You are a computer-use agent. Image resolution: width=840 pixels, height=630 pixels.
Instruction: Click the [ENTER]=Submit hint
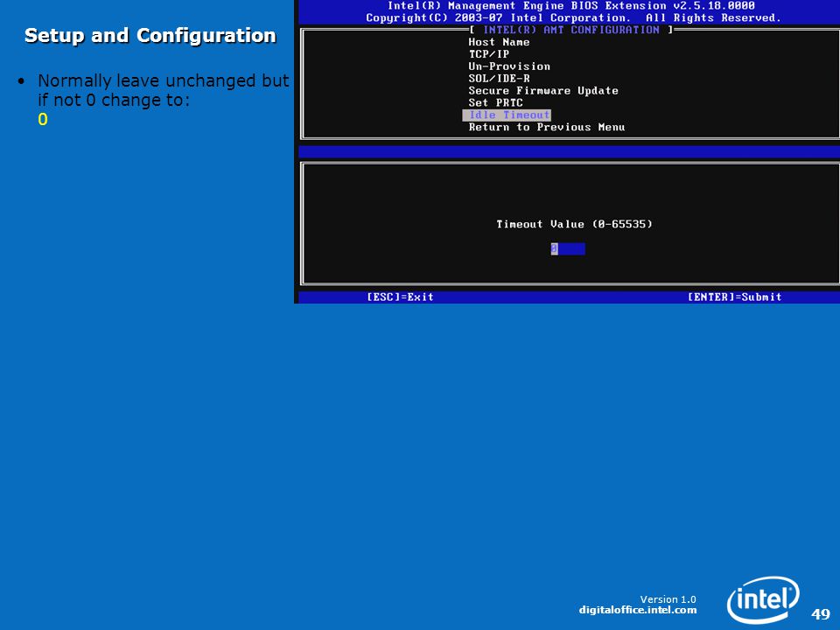(734, 297)
